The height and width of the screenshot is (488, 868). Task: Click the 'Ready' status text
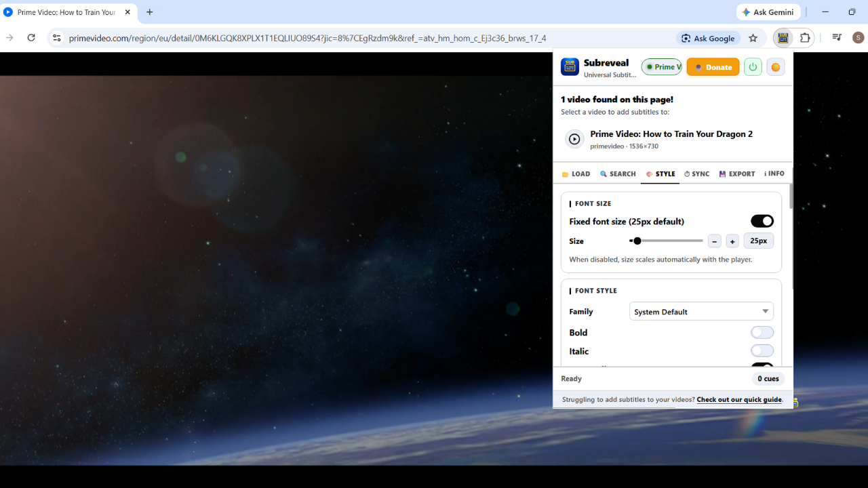(571, 379)
